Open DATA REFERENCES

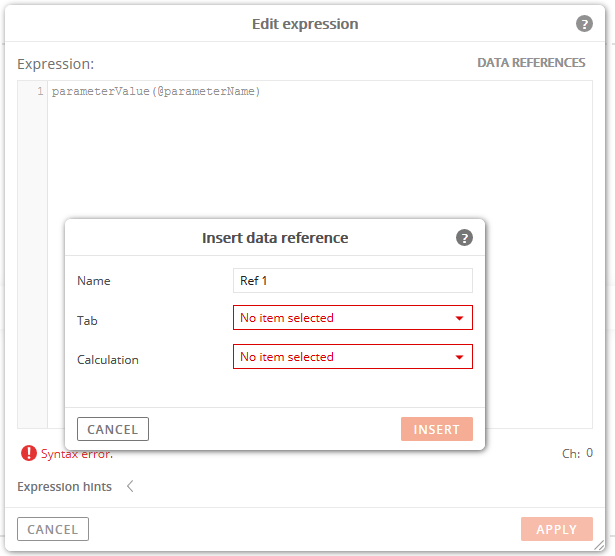531,63
